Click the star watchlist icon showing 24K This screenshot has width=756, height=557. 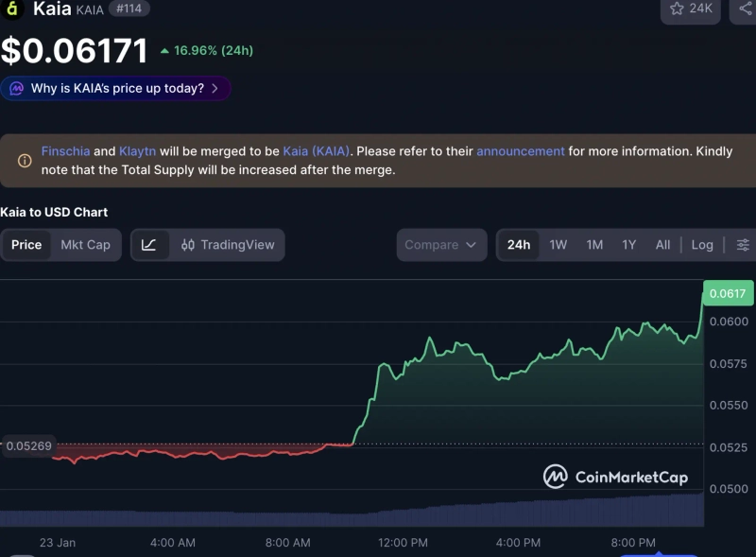click(690, 9)
